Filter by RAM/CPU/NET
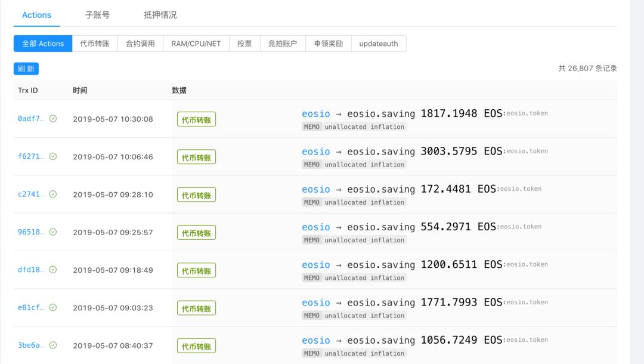Viewport: 644px width, 364px height. [196, 44]
